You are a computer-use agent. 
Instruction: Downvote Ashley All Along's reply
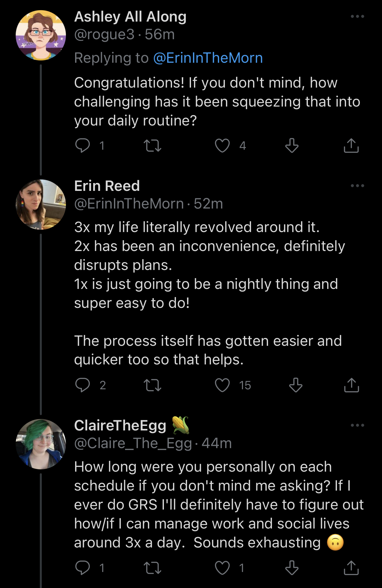coord(292,145)
